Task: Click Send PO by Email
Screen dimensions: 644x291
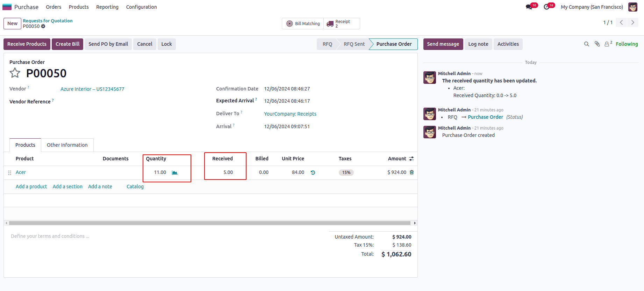Action: pos(108,44)
